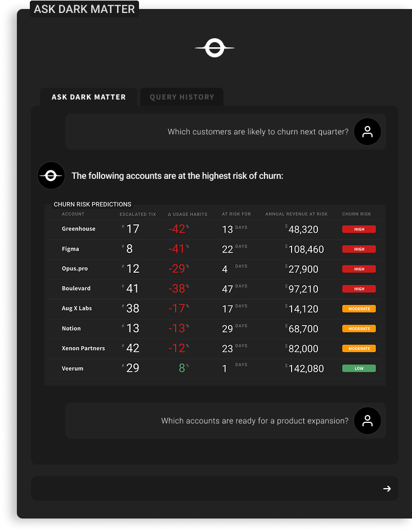Viewport: 412px width, 532px height.
Task: Select the Boulevard account name
Action: point(76,288)
